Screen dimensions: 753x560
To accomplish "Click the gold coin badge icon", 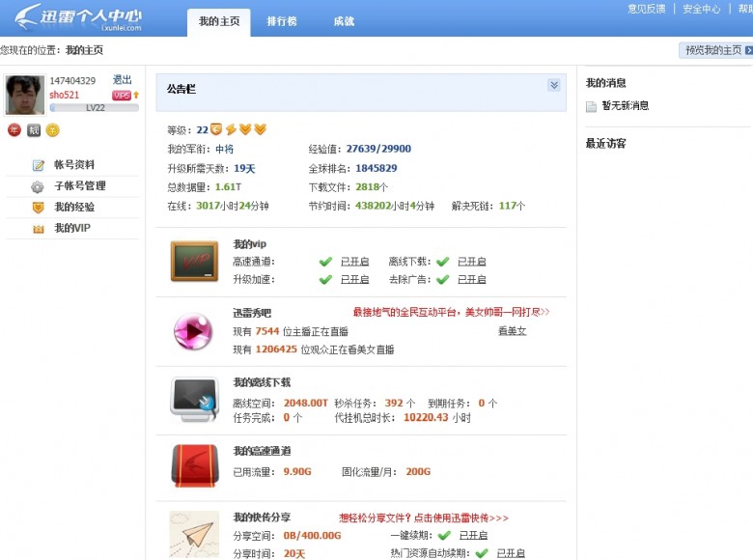I will [52, 130].
